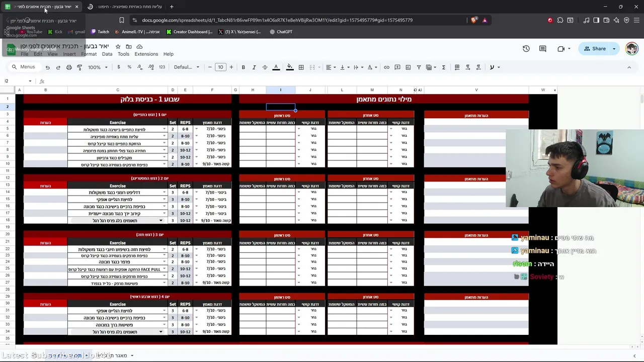Format selection as currency
The height and width of the screenshot is (362, 644).
tap(119, 67)
